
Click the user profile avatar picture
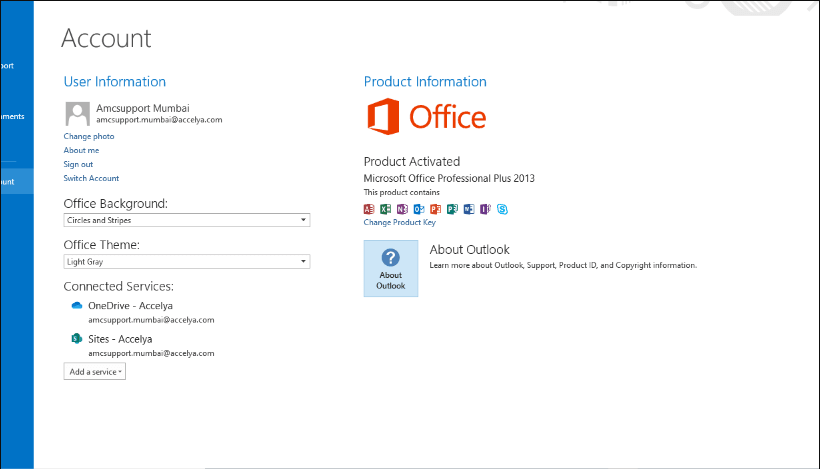(76, 113)
